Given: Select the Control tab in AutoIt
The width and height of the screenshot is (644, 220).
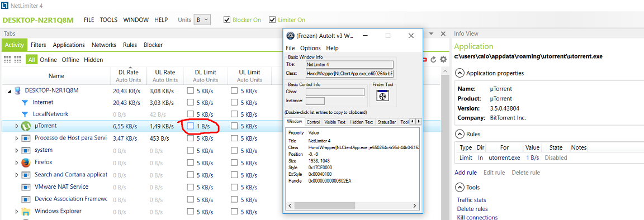Looking at the screenshot, I should pos(314,122).
